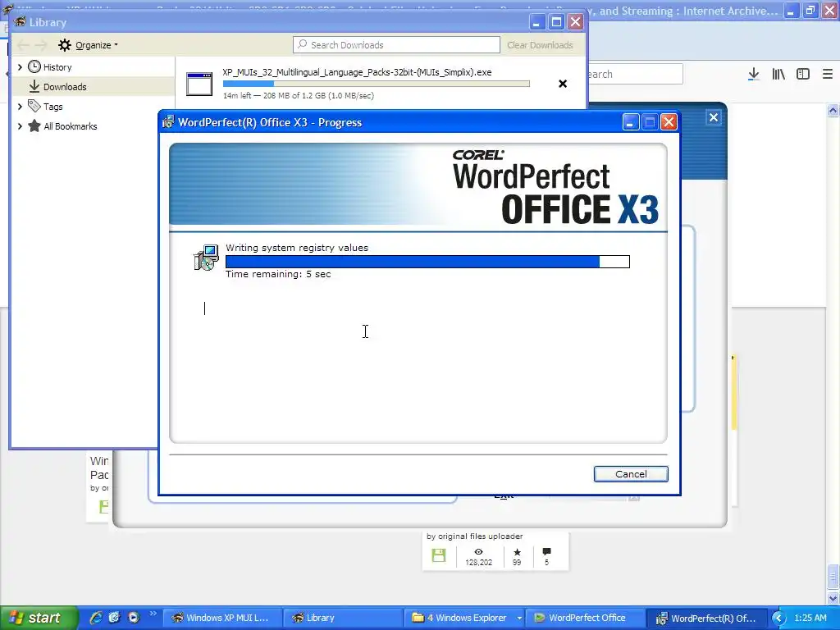Click Clear Downloads in Library window
The image size is (840, 630).
[x=540, y=45]
